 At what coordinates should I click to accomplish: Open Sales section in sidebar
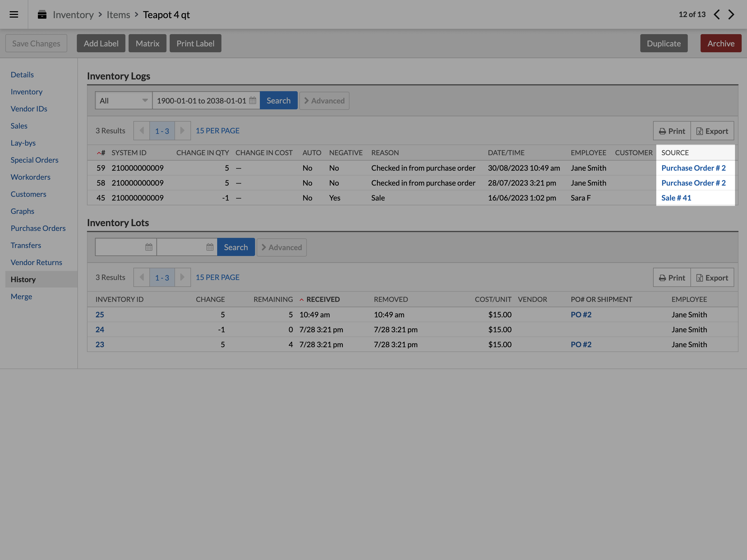pos(19,126)
